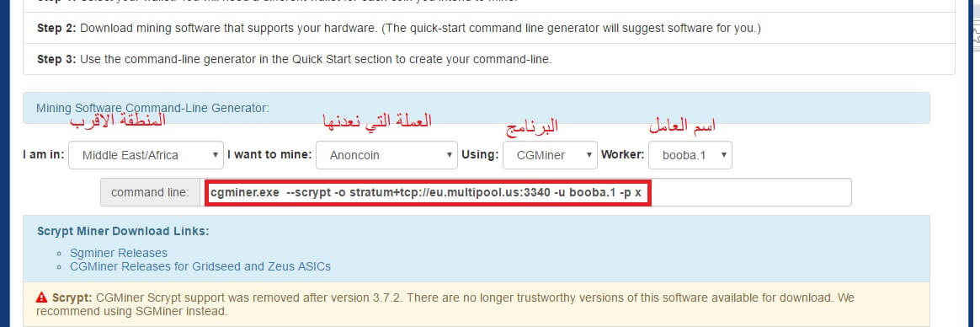This screenshot has height=327, width=980.
Task: Click the "I want to mine:" label
Action: 269,154
